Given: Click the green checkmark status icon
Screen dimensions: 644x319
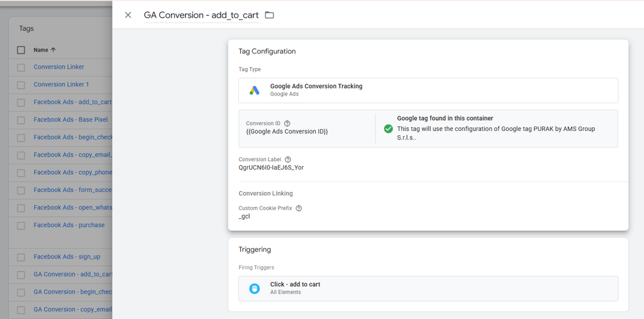Looking at the screenshot, I should click(x=388, y=128).
